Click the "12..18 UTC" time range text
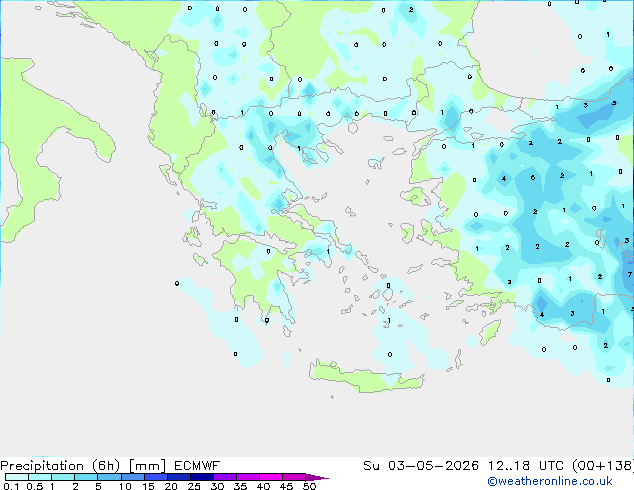Viewport: 634px width, 490px height. (x=525, y=466)
